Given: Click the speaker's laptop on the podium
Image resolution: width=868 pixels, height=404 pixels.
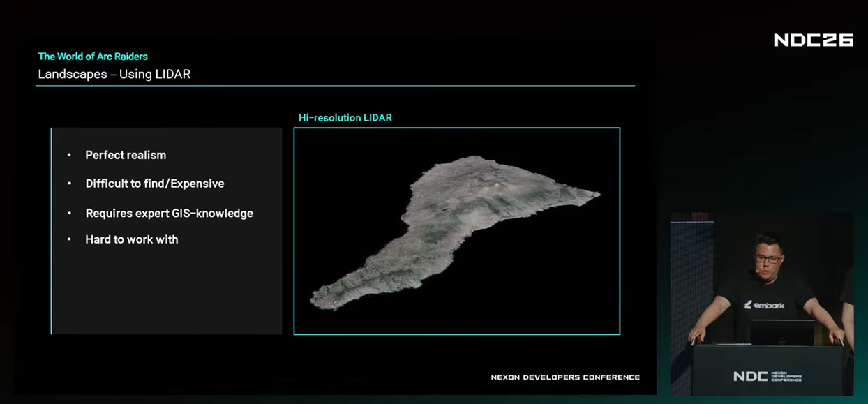Looking at the screenshot, I should [x=781, y=333].
